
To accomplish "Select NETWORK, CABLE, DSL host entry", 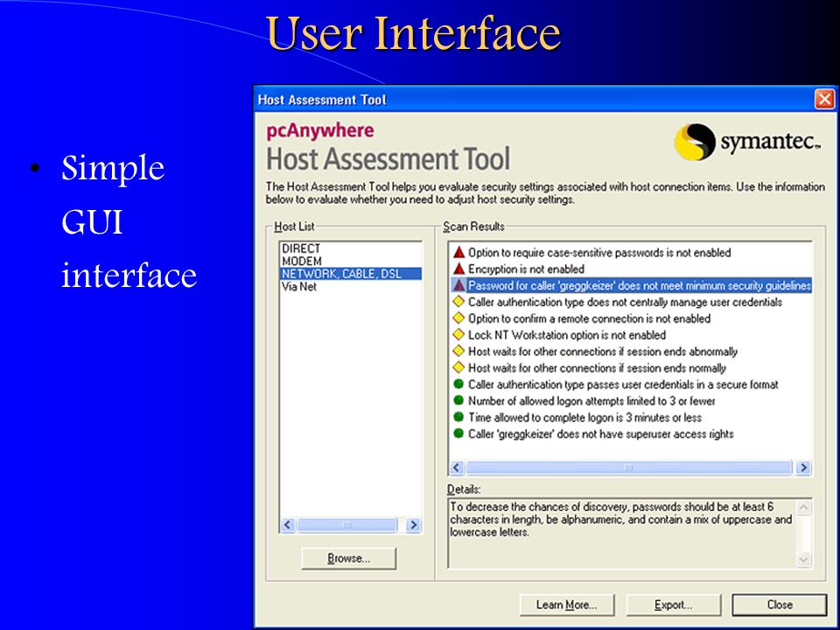I will tap(351, 274).
